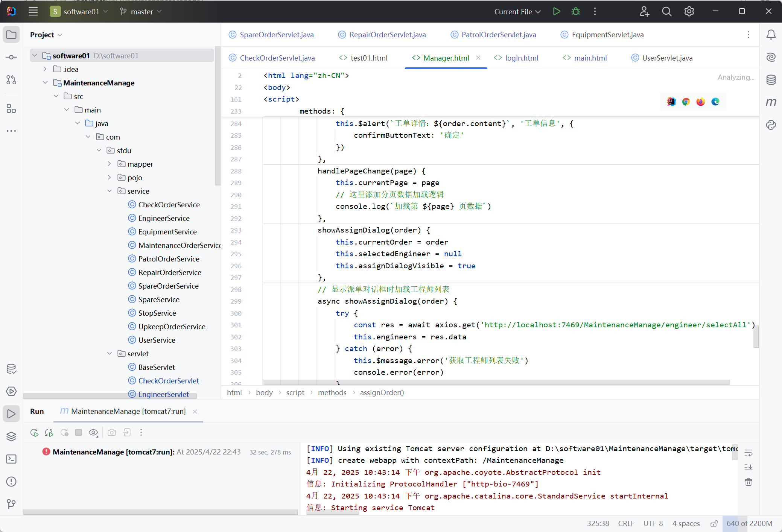Toggle soft-wrap in the console output
Screen dimensions: 782x532
(749, 453)
